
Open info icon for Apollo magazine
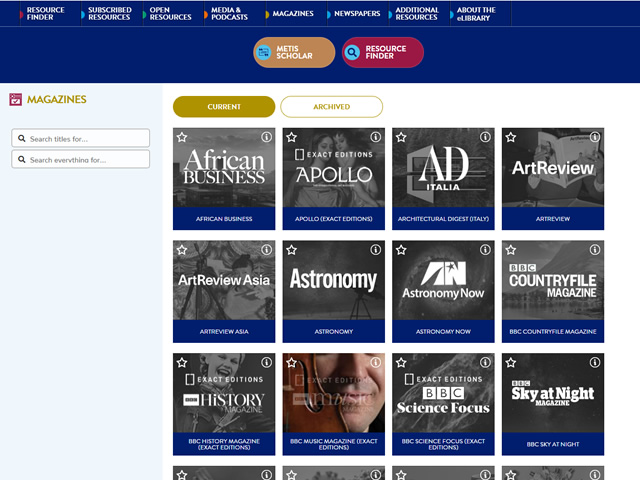tap(376, 137)
